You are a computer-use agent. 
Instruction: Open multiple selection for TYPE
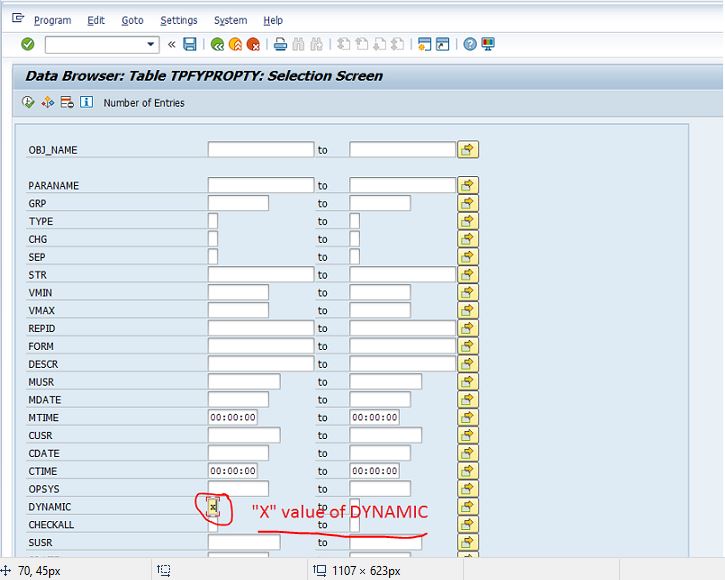tap(467, 221)
